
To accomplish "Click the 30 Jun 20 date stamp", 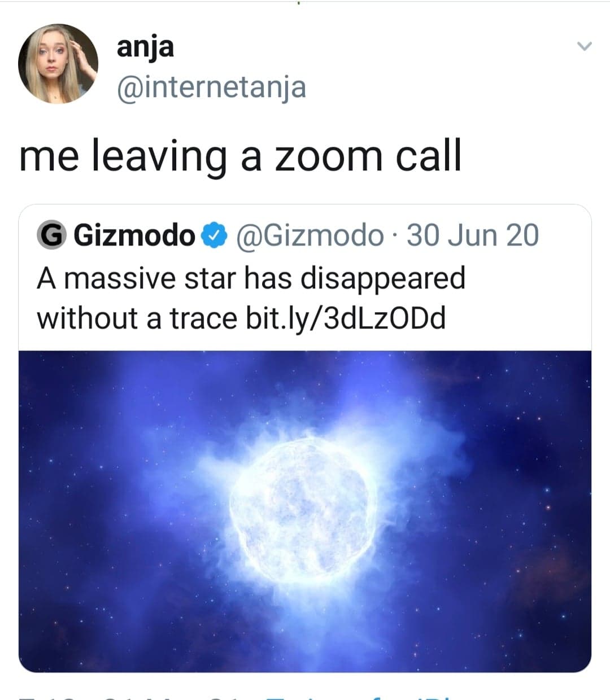I will [x=473, y=236].
